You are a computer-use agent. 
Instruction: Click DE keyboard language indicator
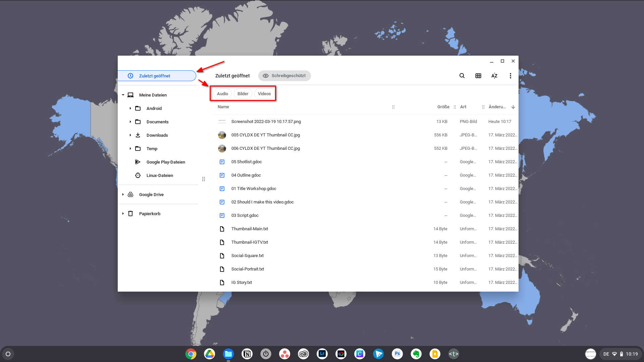606,354
